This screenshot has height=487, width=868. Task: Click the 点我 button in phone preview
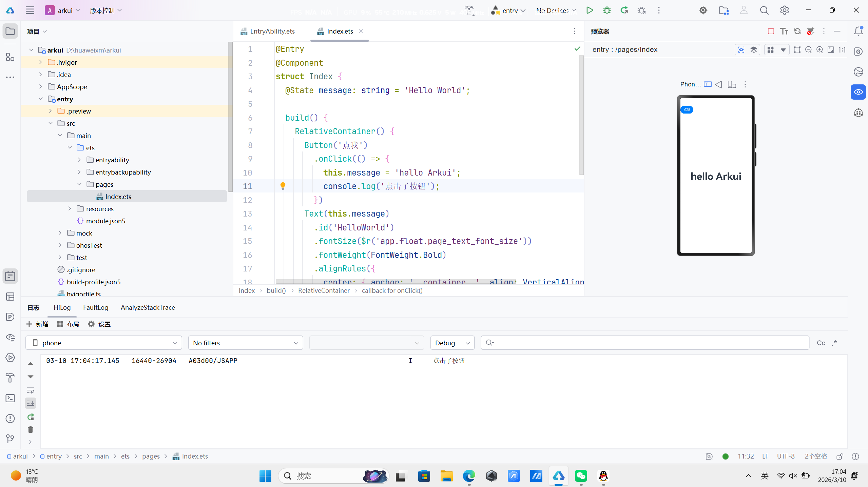687,109
